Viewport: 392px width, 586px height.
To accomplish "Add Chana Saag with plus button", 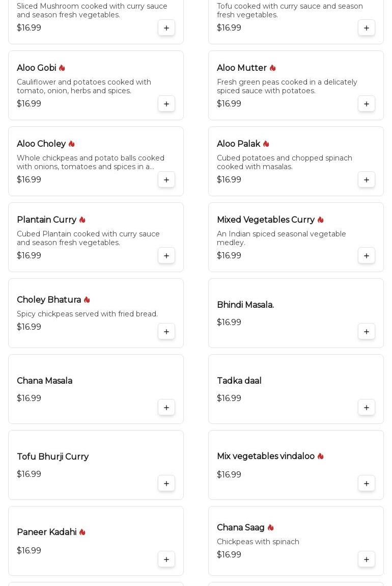I will pos(367,560).
